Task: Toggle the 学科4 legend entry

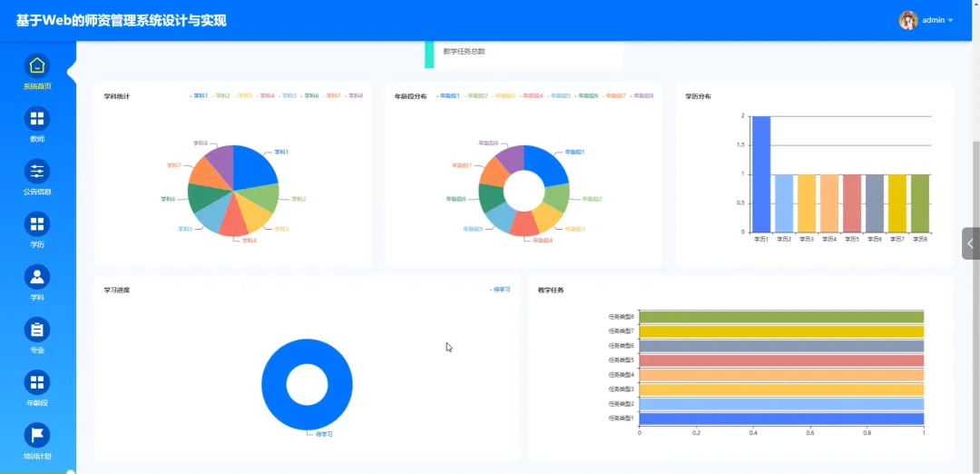Action: point(266,95)
